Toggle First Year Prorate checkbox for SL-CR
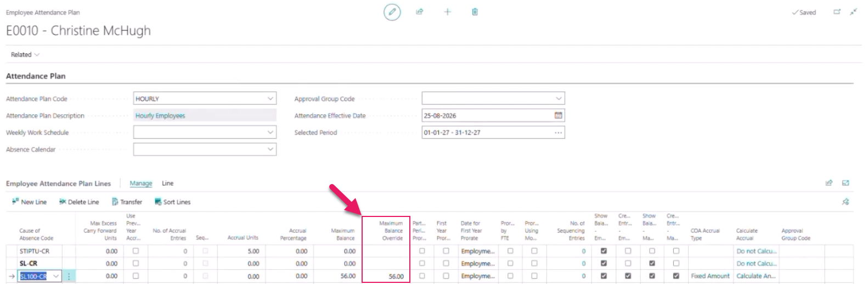This screenshot has height=284, width=868. pos(446,264)
